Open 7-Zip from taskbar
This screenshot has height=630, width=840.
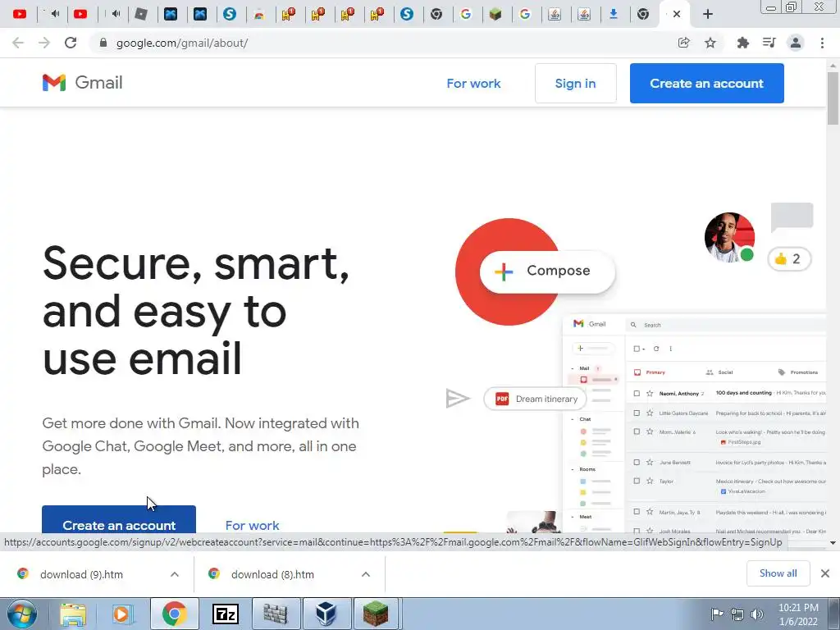[225, 614]
